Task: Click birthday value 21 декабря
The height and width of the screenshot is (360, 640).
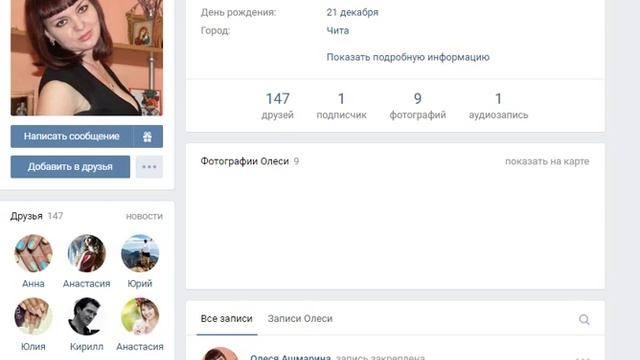Action: point(352,12)
